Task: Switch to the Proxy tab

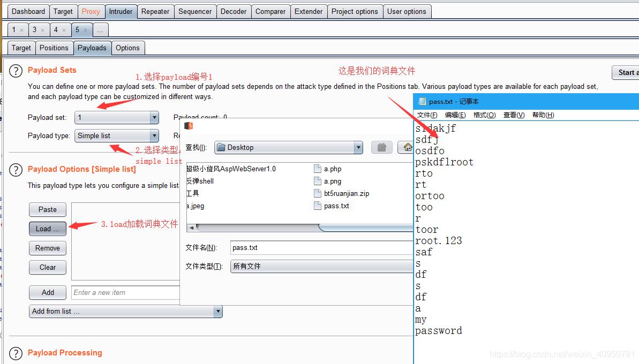Action: click(x=91, y=11)
